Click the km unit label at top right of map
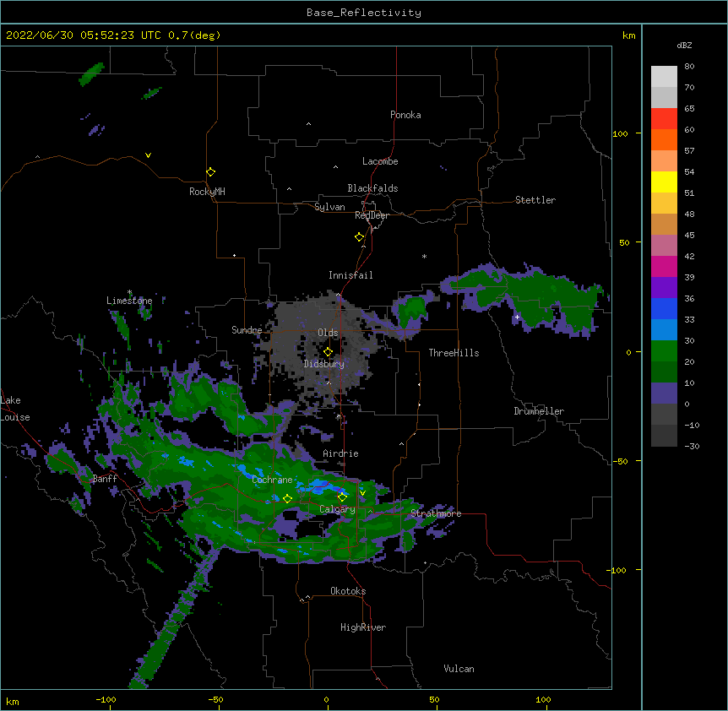728x711 pixels. 629,35
